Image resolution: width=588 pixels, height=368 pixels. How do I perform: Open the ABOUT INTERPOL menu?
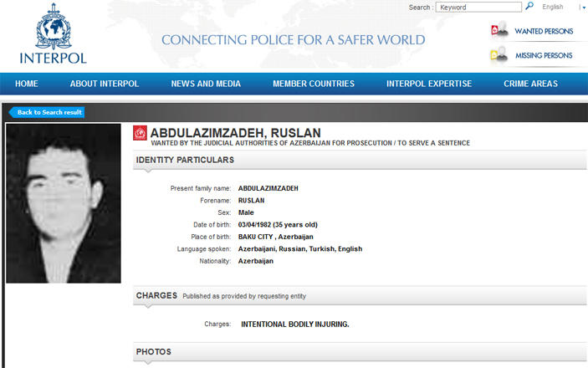pyautogui.click(x=105, y=84)
